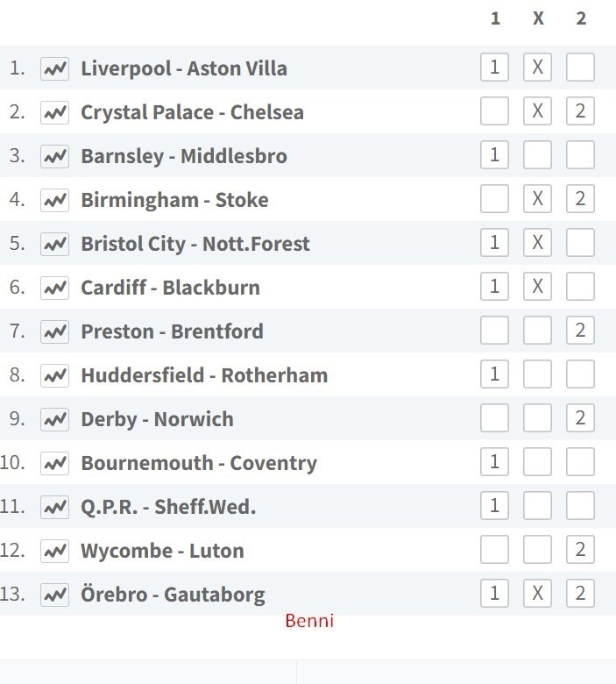
Task: Open statistics icon for Cardiff - Blackburn
Action: (x=54, y=288)
